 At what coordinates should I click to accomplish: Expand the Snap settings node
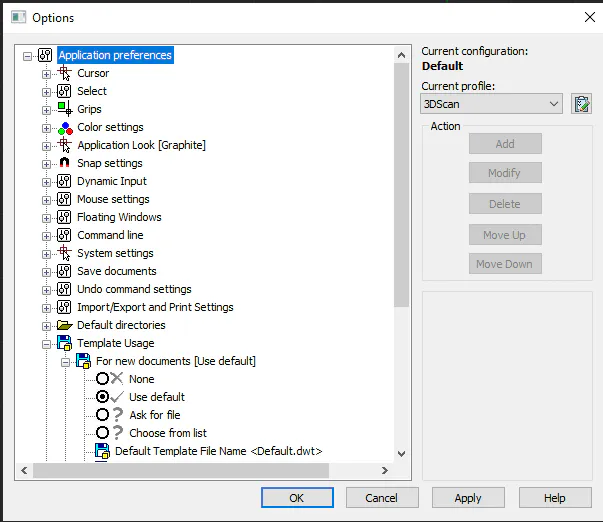click(x=46, y=164)
